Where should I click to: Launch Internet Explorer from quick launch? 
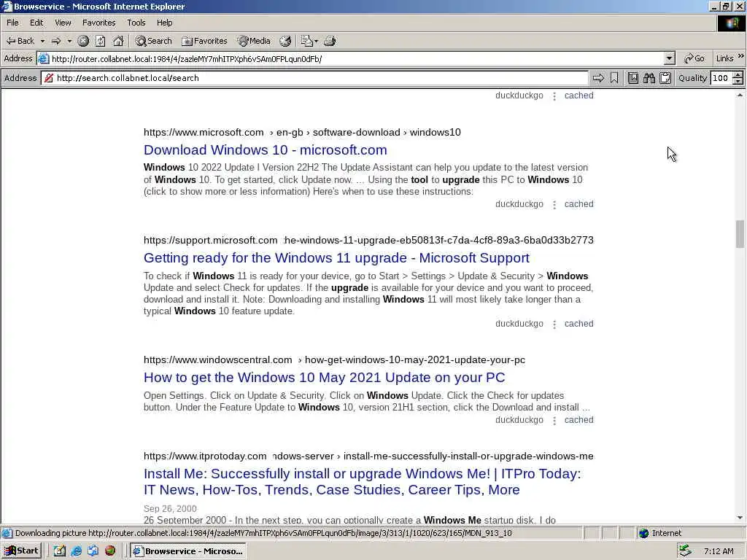(76, 551)
